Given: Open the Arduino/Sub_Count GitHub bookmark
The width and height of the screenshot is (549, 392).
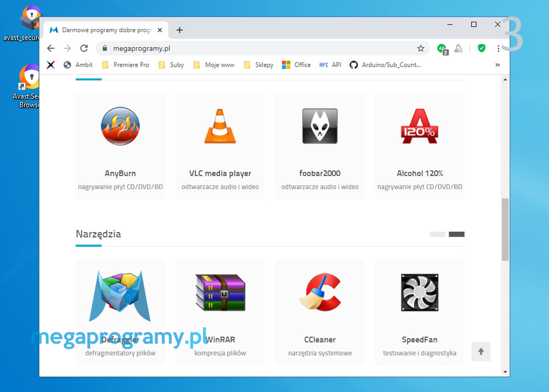Looking at the screenshot, I should (x=385, y=65).
